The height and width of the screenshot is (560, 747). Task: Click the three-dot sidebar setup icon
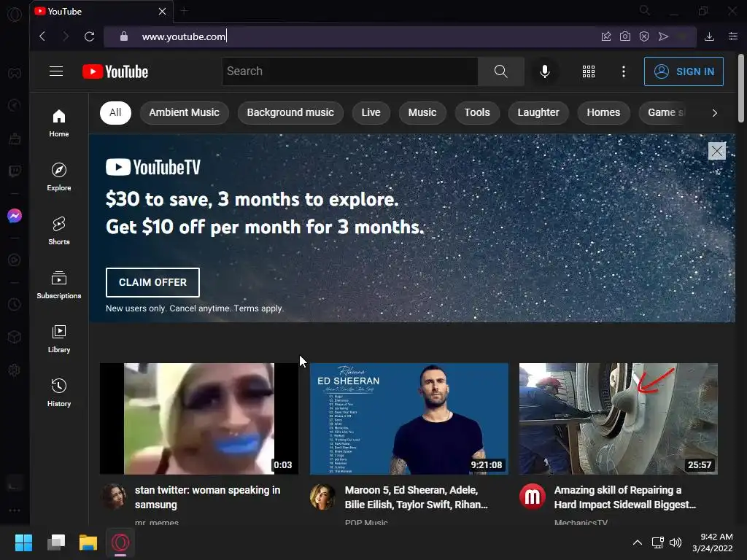coord(15,510)
